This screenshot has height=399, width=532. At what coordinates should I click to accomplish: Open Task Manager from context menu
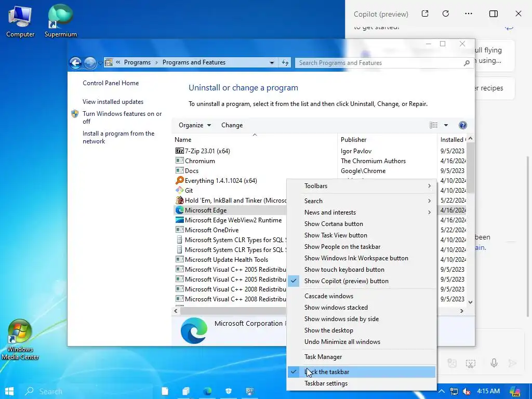point(362,357)
